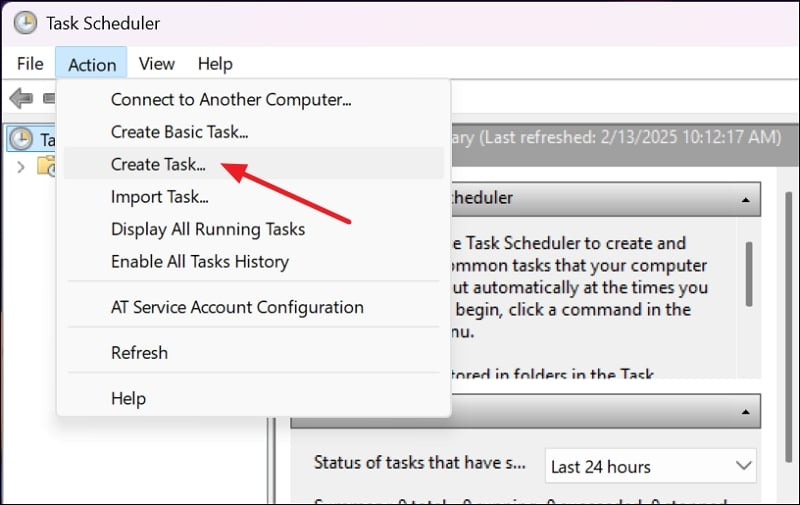The image size is (800, 505).
Task: Open the File menu
Action: 30,64
